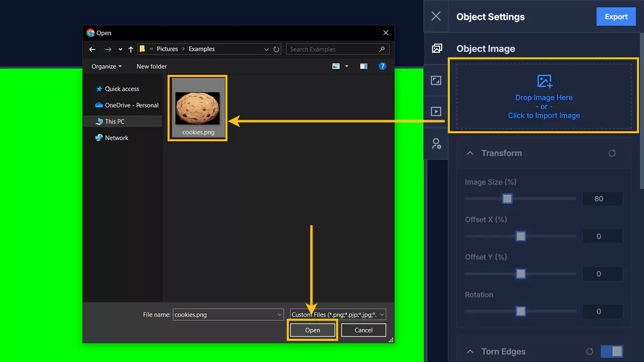The image size is (644, 362).
Task: Click the Image Size slider handle
Action: click(x=507, y=199)
